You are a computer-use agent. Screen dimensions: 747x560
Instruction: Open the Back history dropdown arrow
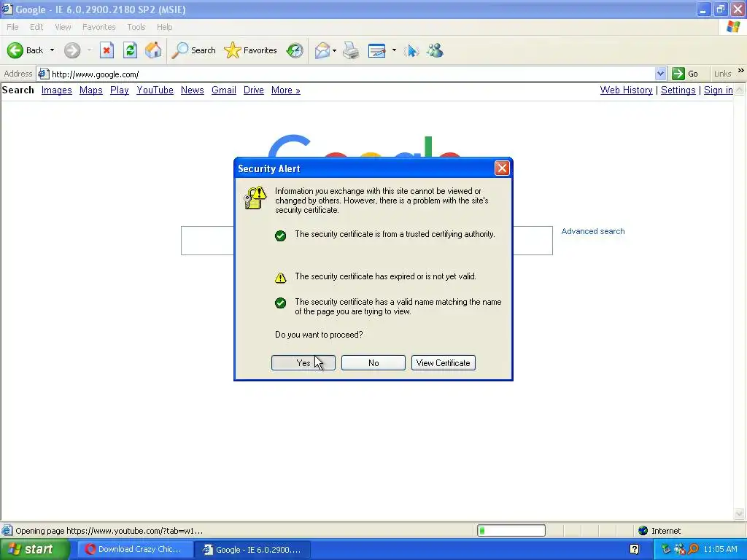click(x=52, y=50)
